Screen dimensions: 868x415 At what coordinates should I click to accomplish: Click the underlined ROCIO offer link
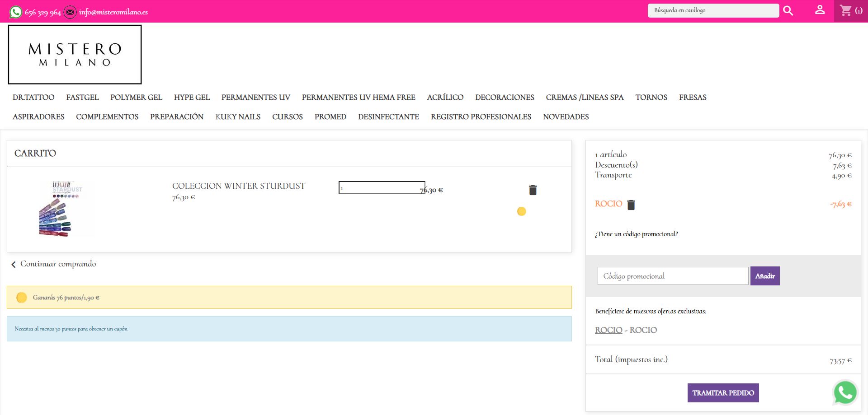click(609, 330)
